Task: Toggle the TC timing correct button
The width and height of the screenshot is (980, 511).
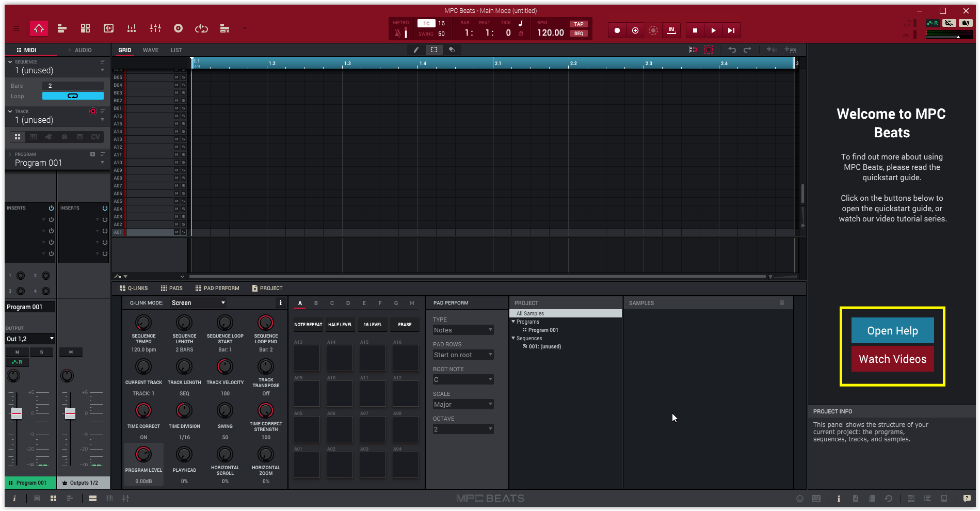Action: click(426, 24)
